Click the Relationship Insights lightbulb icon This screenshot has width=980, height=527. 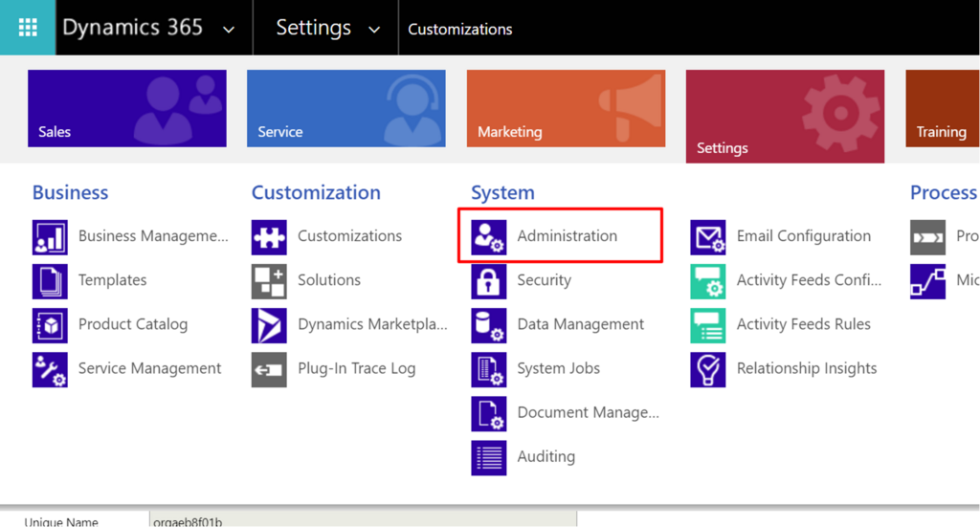coord(708,369)
